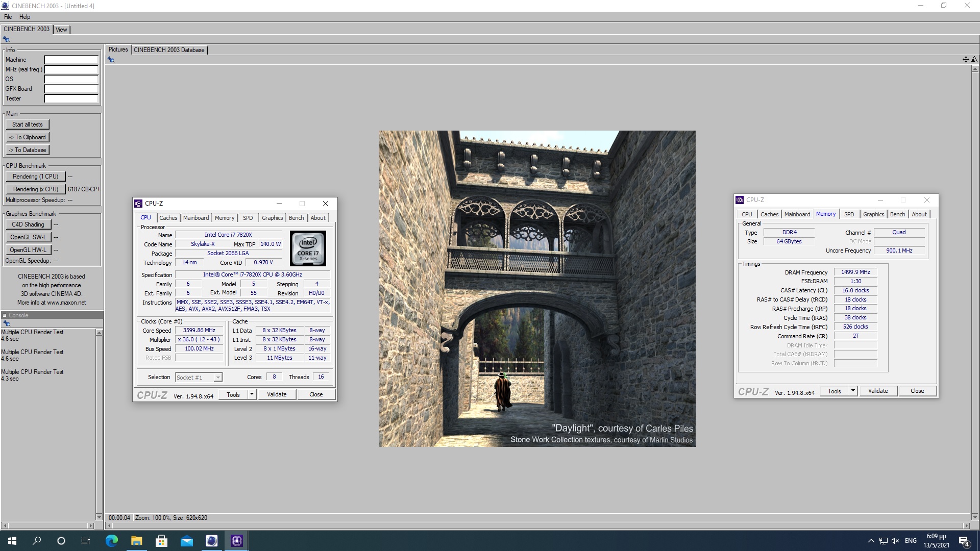
Task: Open the Bench tab in right CPU-Z window
Action: coord(898,214)
